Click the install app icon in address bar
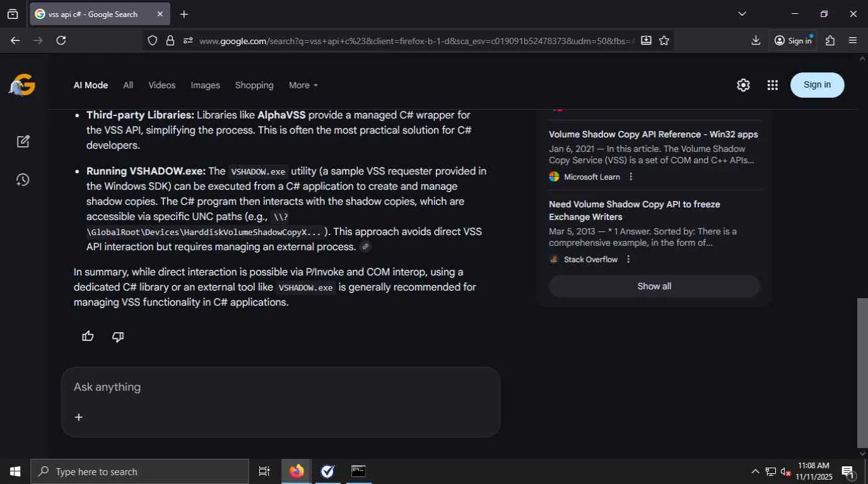 (646, 40)
